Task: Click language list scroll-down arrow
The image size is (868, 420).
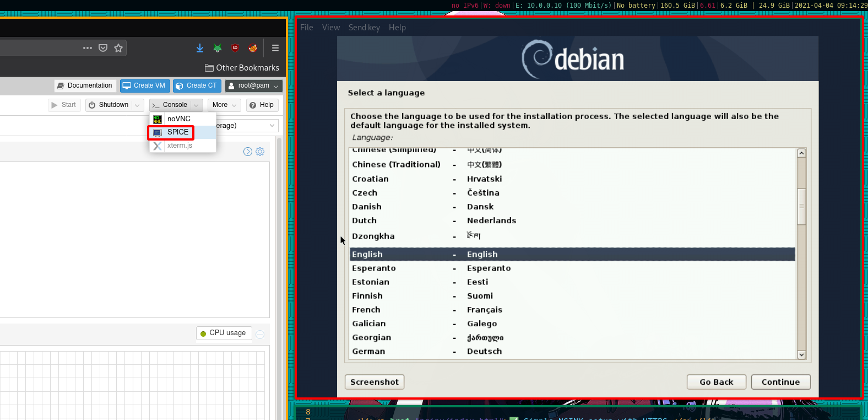Action: [x=802, y=355]
